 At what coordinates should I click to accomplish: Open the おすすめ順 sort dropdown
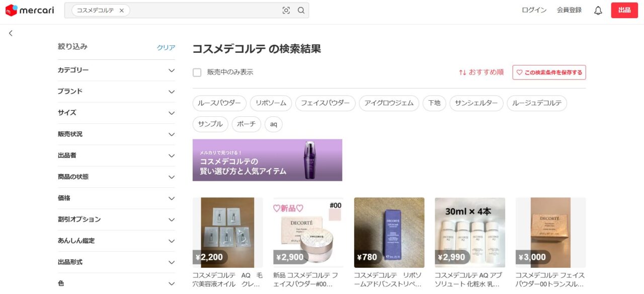click(481, 72)
